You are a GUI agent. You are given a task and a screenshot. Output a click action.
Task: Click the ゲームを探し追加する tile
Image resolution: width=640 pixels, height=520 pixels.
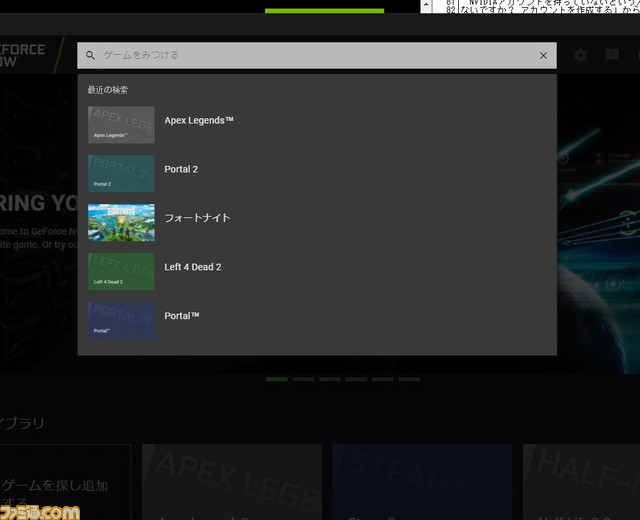(x=65, y=482)
